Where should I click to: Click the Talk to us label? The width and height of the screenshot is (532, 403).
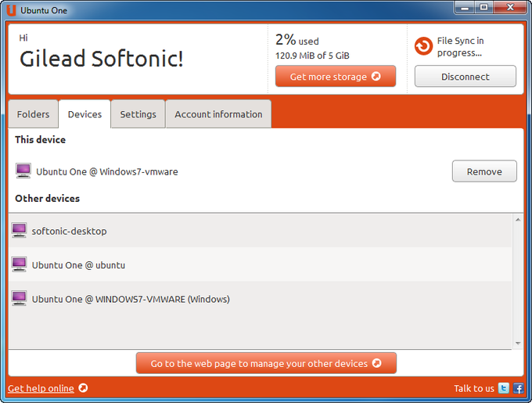point(474,388)
